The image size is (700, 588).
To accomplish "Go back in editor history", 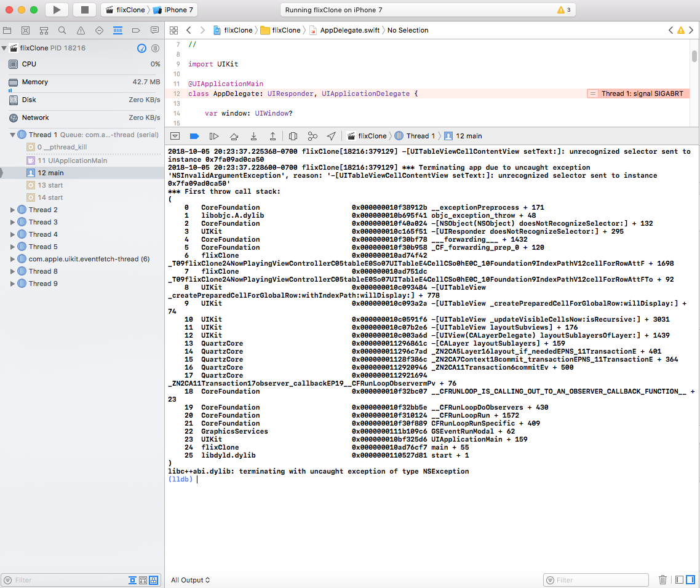I will (x=189, y=30).
